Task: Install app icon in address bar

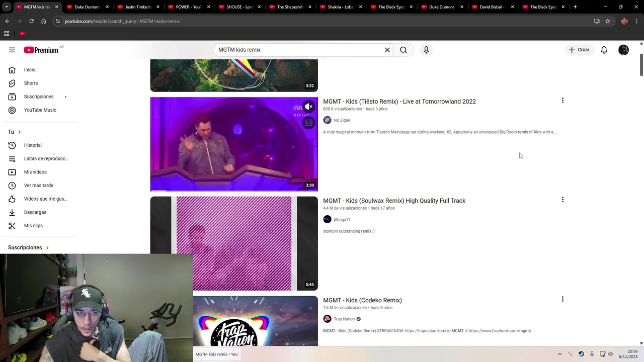Action: pos(597,21)
